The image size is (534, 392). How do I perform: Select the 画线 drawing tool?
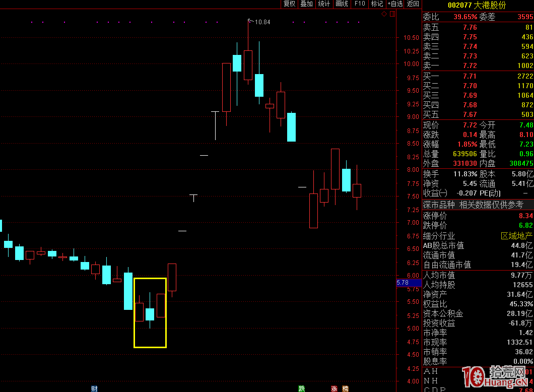342,4
